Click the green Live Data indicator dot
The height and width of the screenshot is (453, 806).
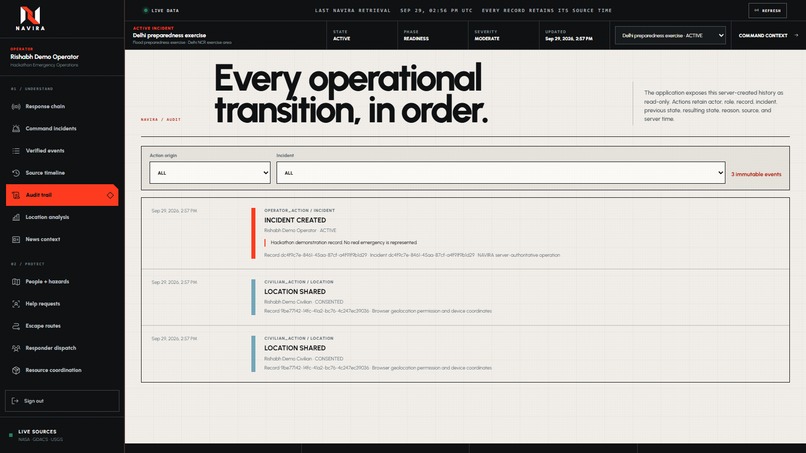click(146, 10)
